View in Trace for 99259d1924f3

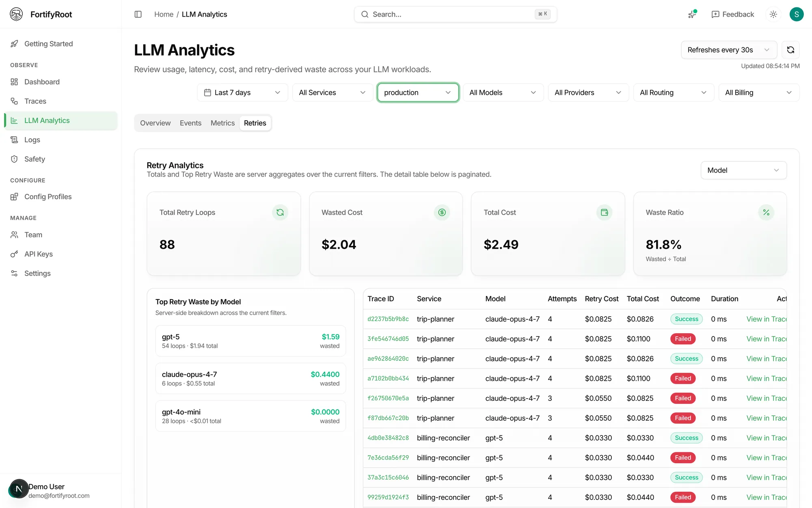[x=767, y=497]
